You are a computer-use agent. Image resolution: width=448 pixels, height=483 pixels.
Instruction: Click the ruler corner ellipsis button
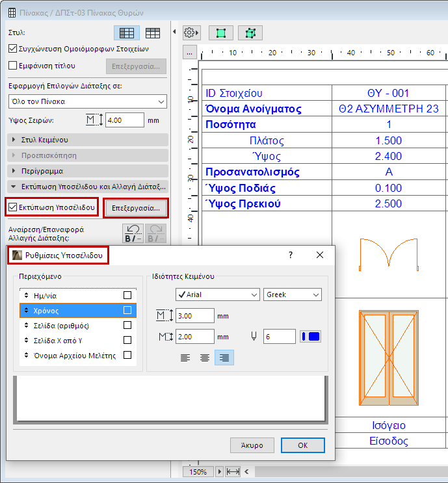pyautogui.click(x=189, y=53)
